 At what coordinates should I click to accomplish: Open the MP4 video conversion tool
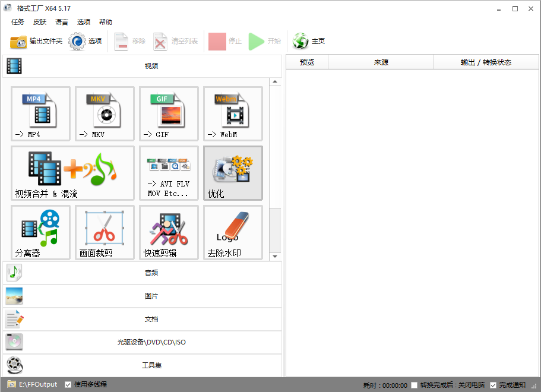click(x=40, y=113)
